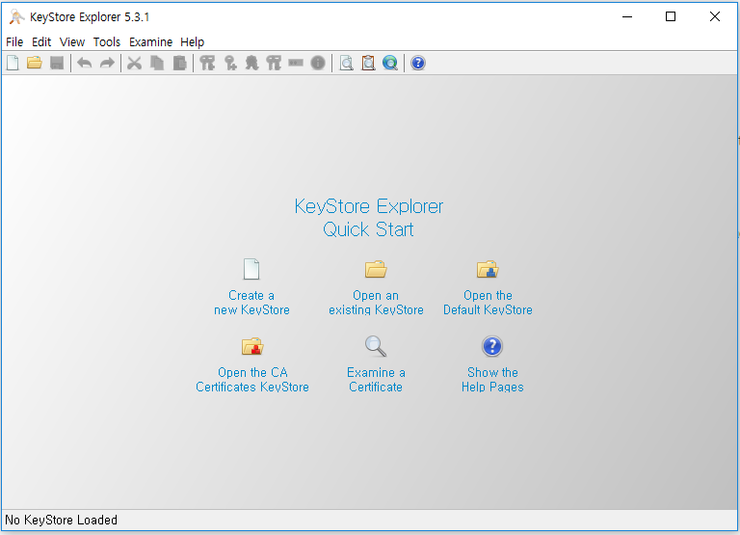Click the No KeyStore Loaded status text

(x=61, y=520)
